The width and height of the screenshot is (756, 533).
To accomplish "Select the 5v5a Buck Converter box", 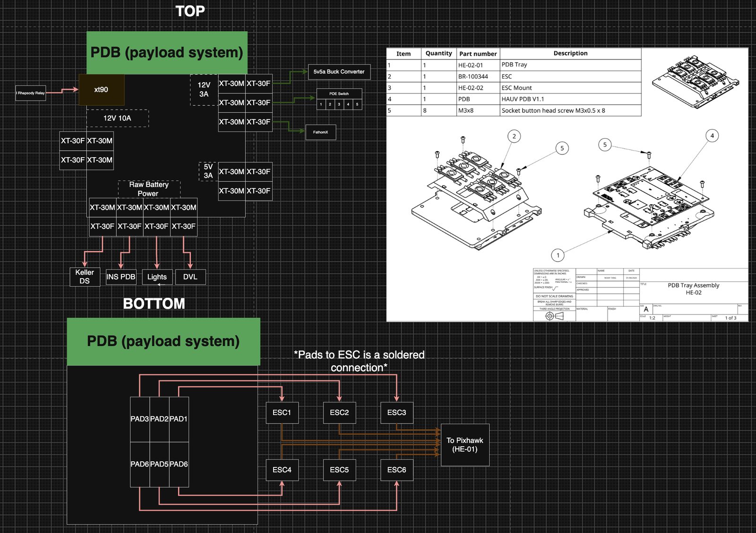I will tap(339, 72).
